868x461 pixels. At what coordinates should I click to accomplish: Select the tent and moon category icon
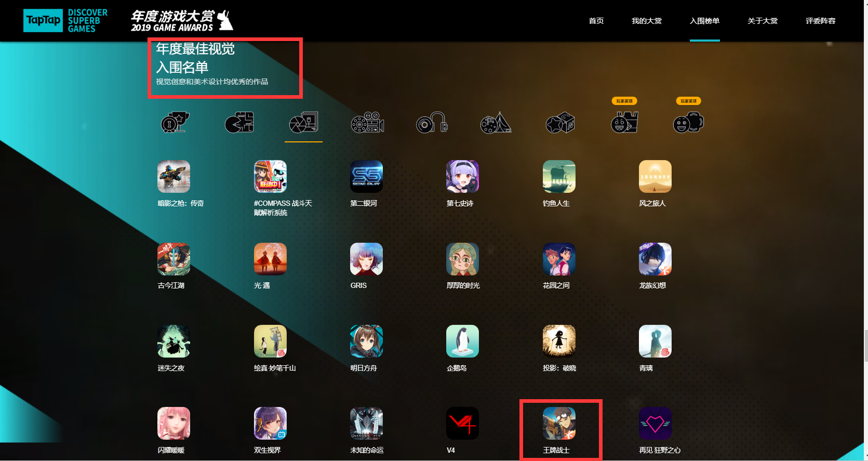pyautogui.click(x=496, y=123)
